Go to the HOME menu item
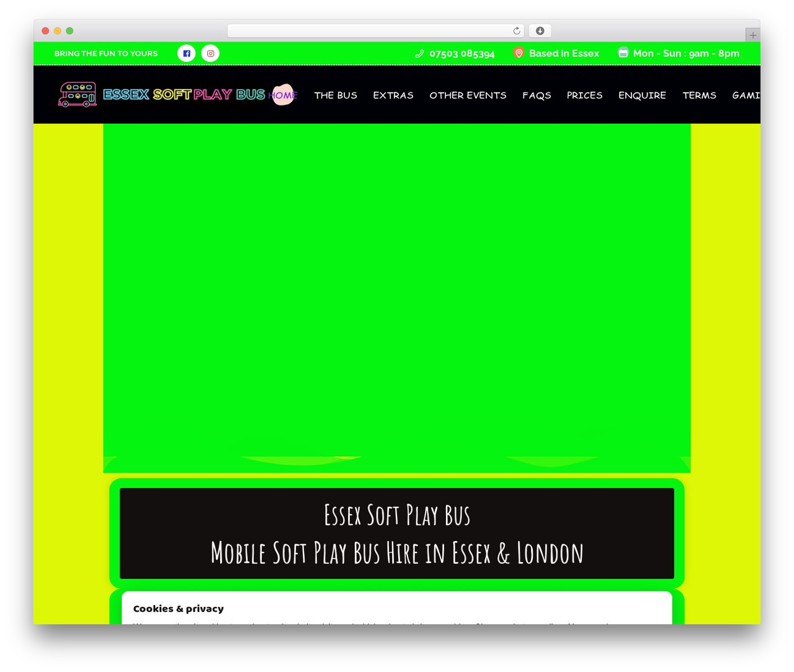This screenshot has width=794, height=672. 283,95
